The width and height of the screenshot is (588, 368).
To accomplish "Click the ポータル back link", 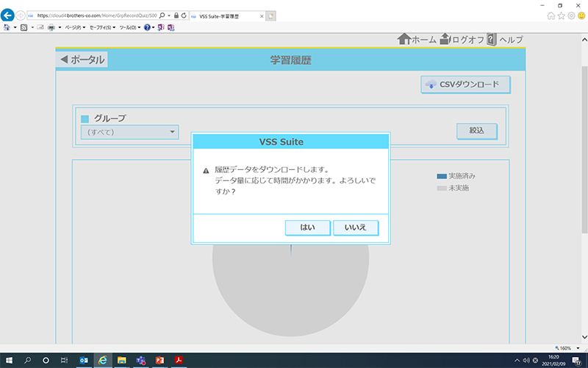I will [82, 60].
